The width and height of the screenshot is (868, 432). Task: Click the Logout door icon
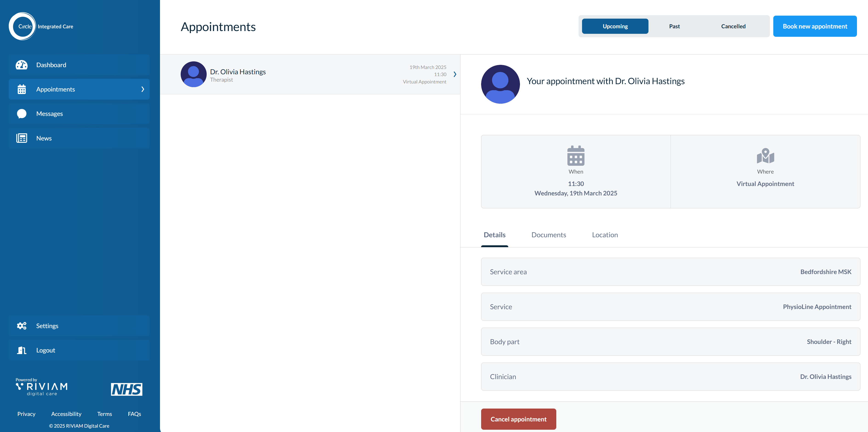tap(22, 350)
